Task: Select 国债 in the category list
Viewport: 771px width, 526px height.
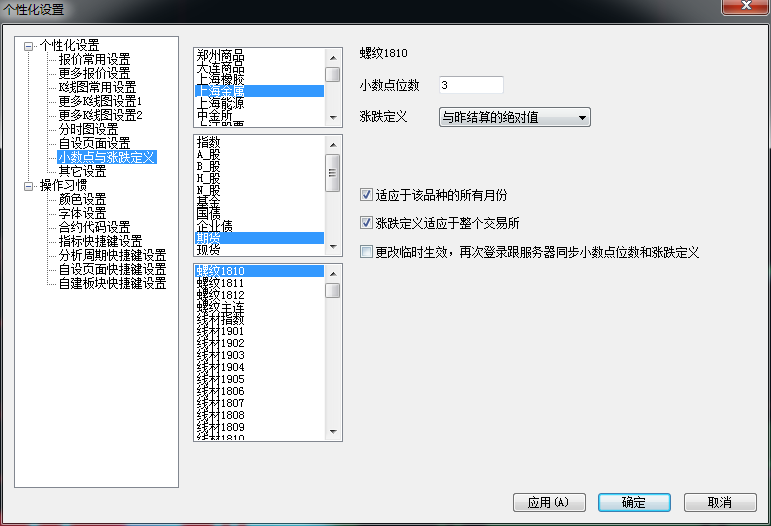Action: click(208, 214)
